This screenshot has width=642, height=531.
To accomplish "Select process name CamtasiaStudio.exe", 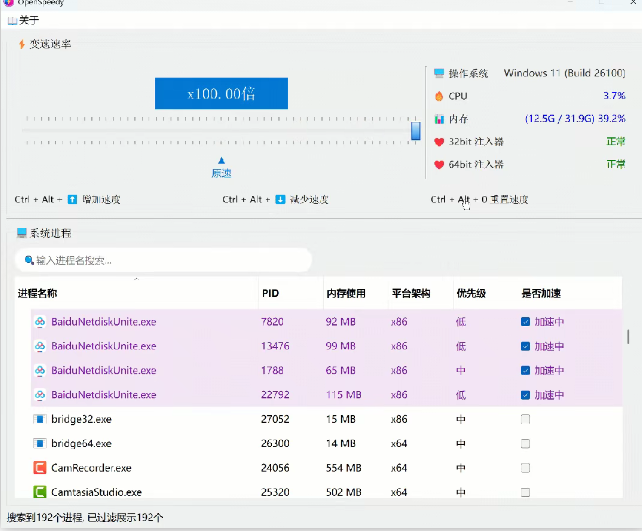I will [x=97, y=492].
